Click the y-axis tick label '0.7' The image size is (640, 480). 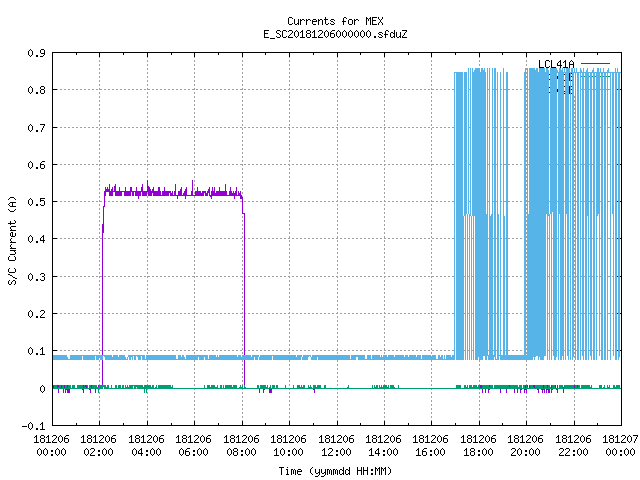(36, 128)
